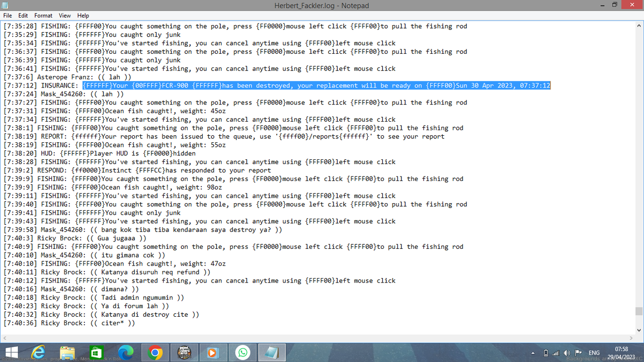Switch to Google Chrome in the taskbar
644x362 pixels.
(154, 352)
